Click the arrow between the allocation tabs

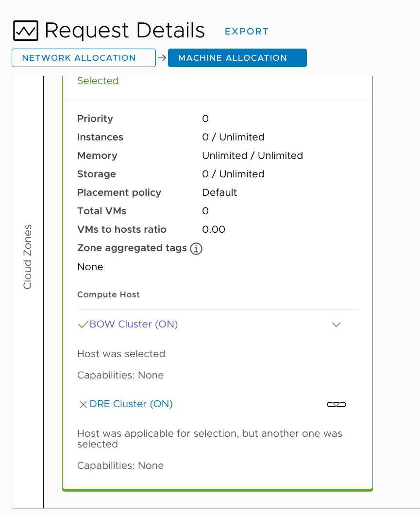[162, 58]
